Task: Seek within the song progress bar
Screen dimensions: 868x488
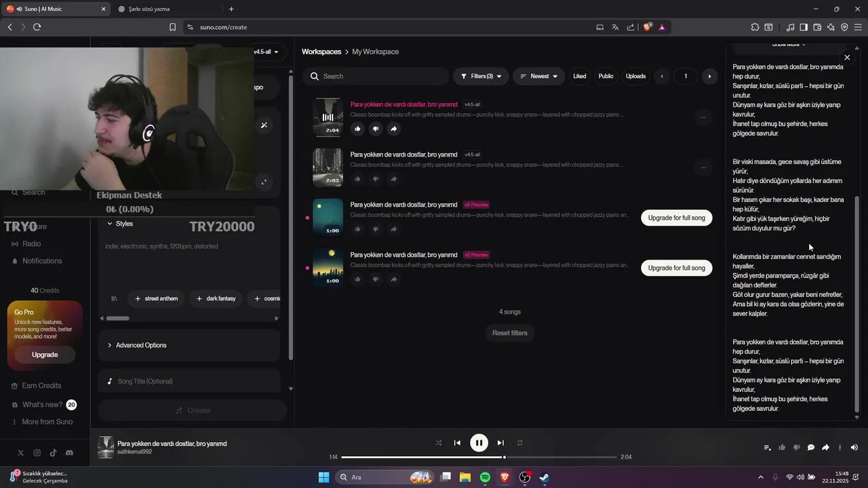Action: point(479,457)
